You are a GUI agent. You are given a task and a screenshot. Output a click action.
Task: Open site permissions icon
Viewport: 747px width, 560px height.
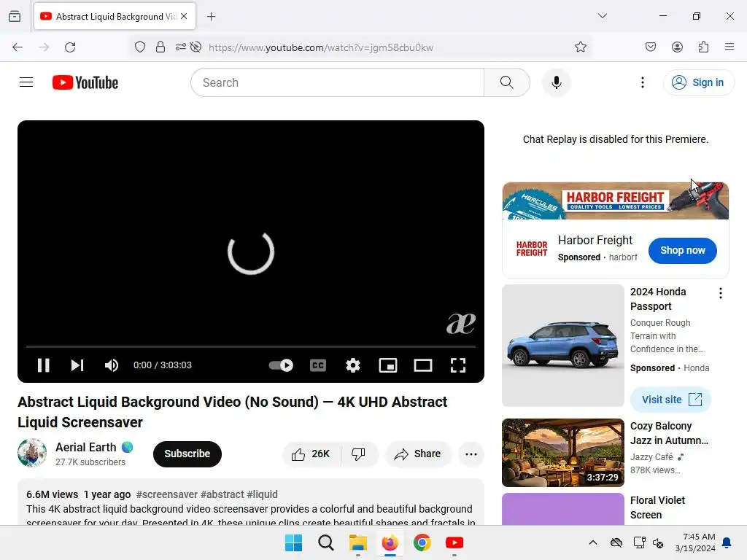181,47
